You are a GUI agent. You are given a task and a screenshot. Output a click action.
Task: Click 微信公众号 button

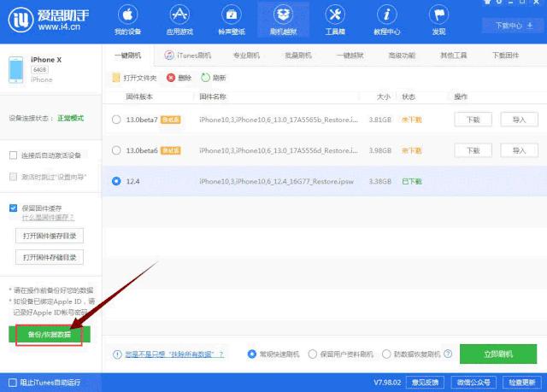click(473, 383)
